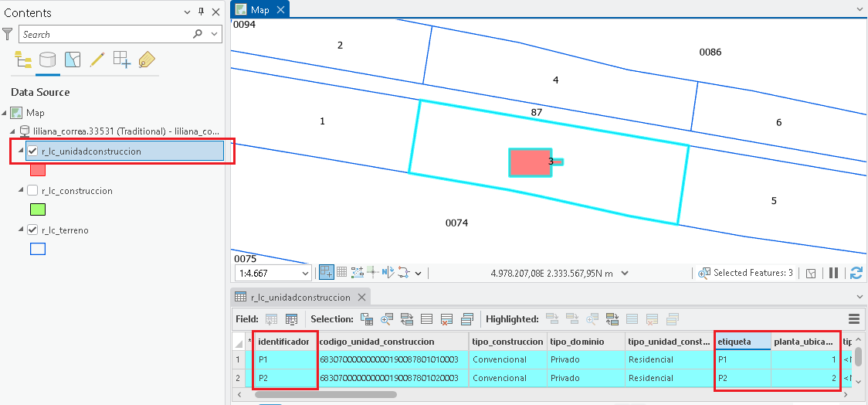This screenshot has height=405, width=868.
Task: Switch to List By Drawing Order view
Action: click(x=22, y=60)
